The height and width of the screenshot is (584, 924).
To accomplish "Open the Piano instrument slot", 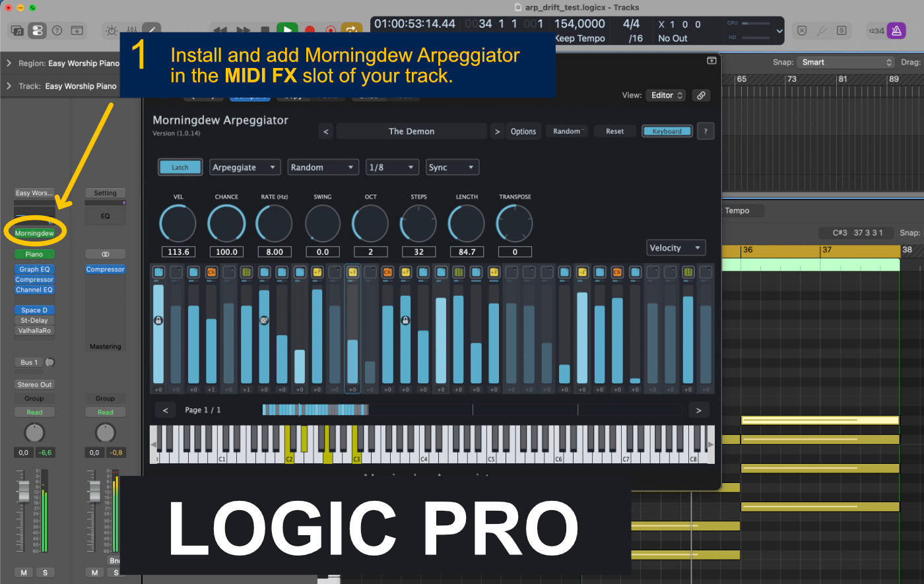I will pos(34,254).
